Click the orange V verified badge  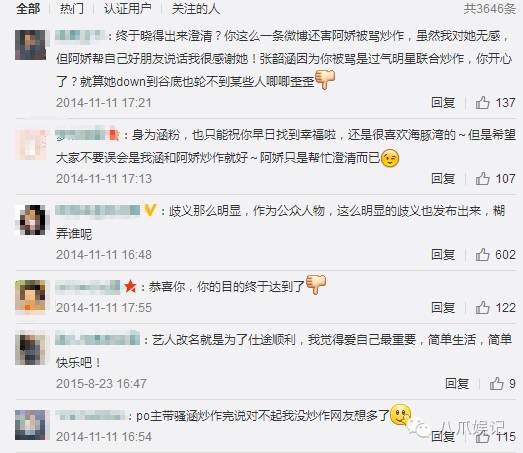150,210
